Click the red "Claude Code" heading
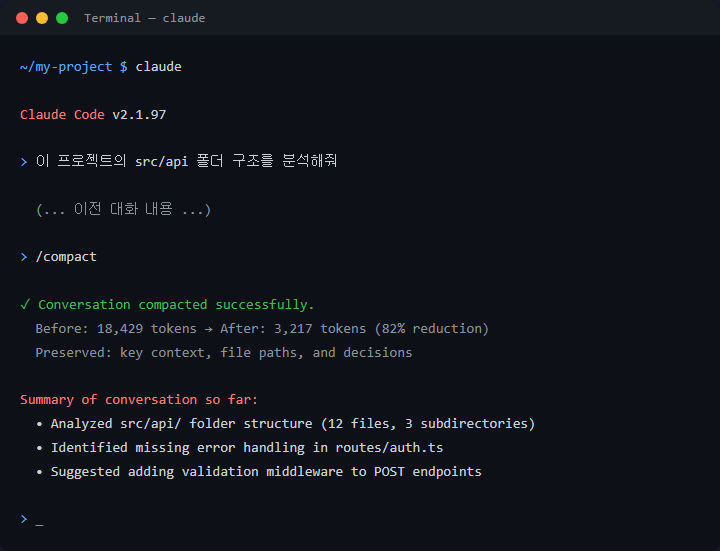The height and width of the screenshot is (551, 720). tap(62, 114)
